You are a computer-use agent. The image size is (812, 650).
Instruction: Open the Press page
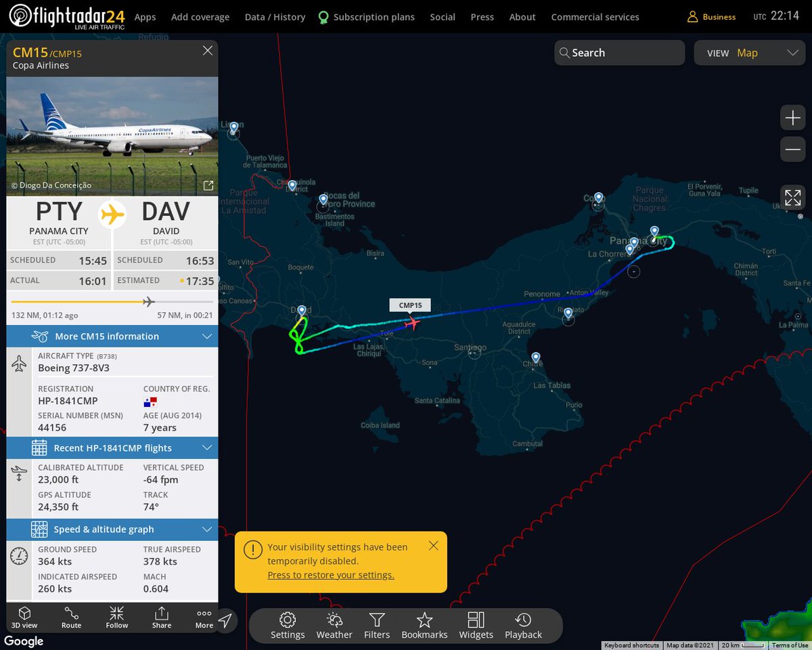(x=482, y=17)
